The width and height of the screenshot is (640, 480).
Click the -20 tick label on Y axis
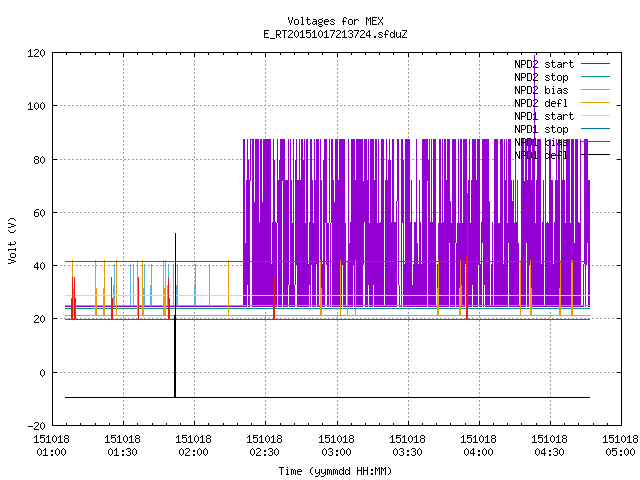click(x=36, y=426)
